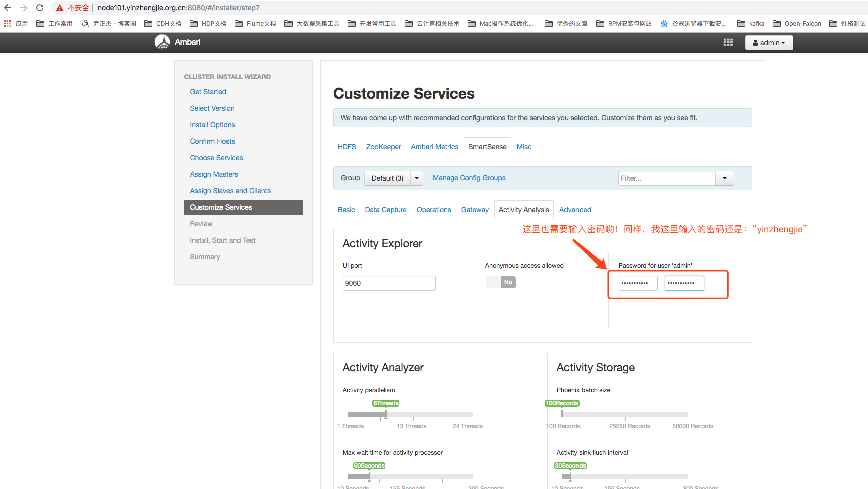Open the Basic settings tab
Image resolution: width=868 pixels, height=489 pixels.
346,210
